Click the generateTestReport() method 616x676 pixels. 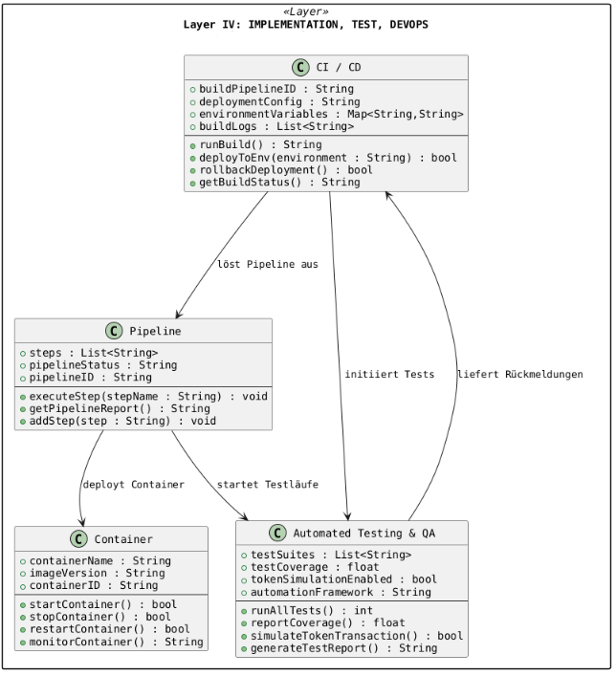347,648
